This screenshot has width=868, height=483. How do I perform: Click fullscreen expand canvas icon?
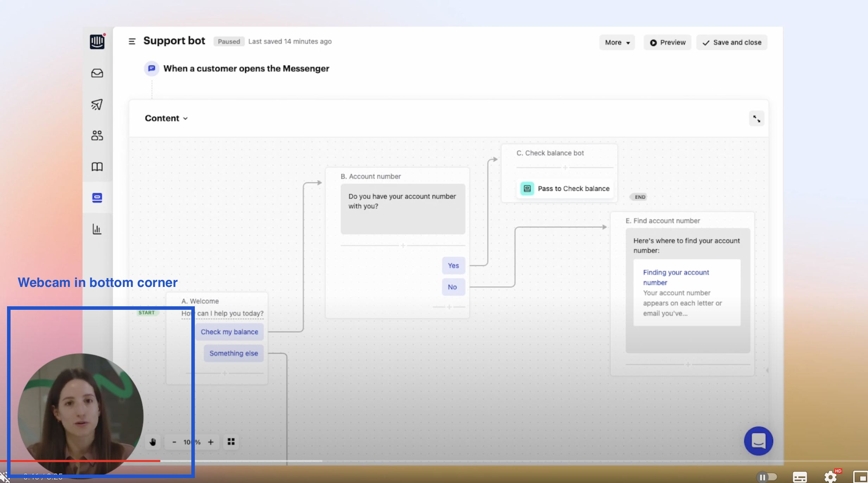point(756,119)
